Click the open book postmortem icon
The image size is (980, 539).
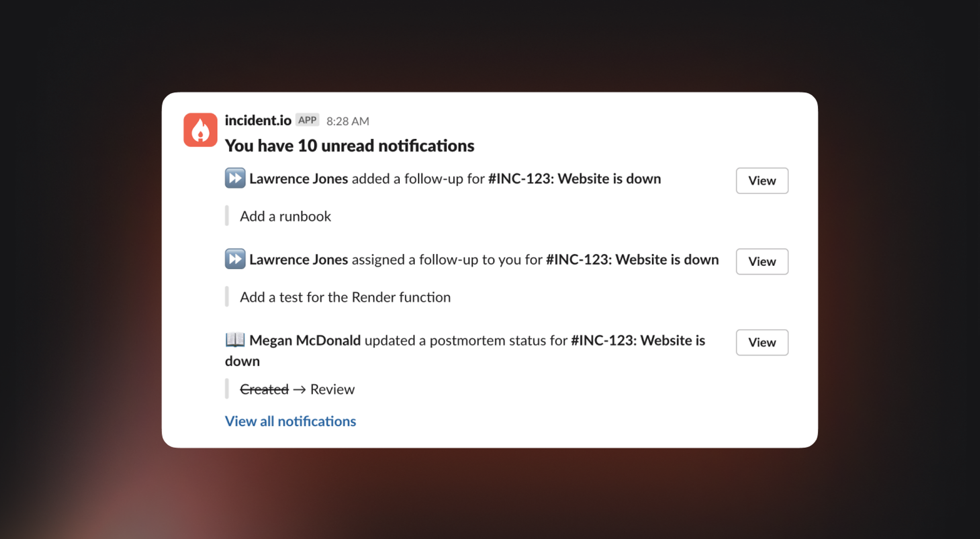(x=235, y=339)
